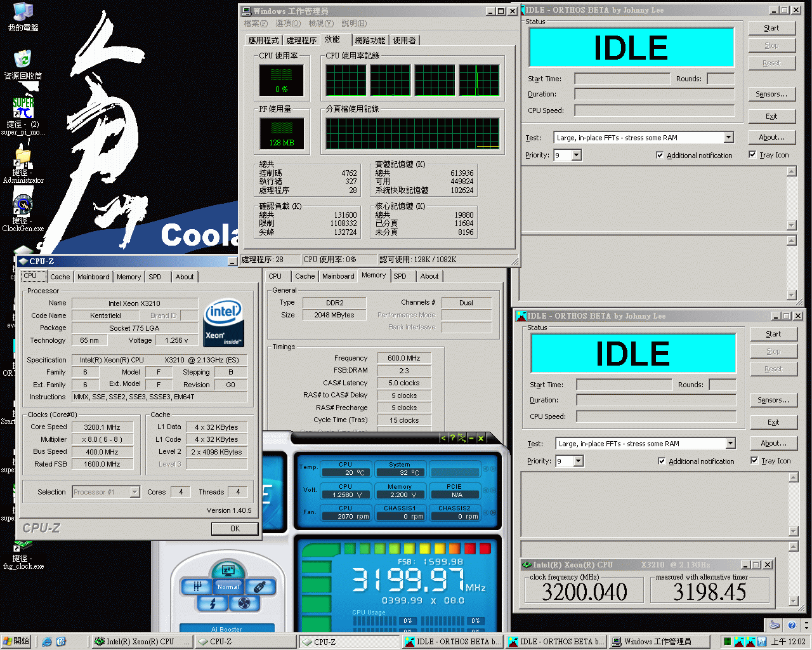Click the AI Suite back arrow icon
The image size is (812, 650).
[x=443, y=438]
